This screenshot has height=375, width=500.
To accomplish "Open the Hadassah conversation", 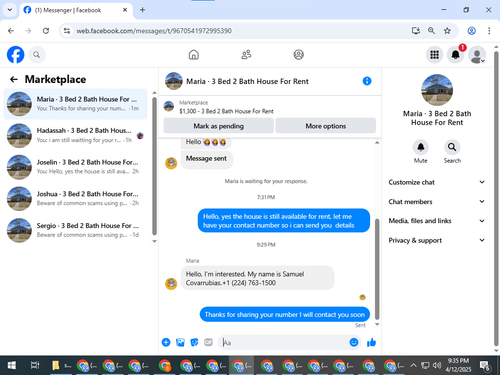I will point(75,135).
